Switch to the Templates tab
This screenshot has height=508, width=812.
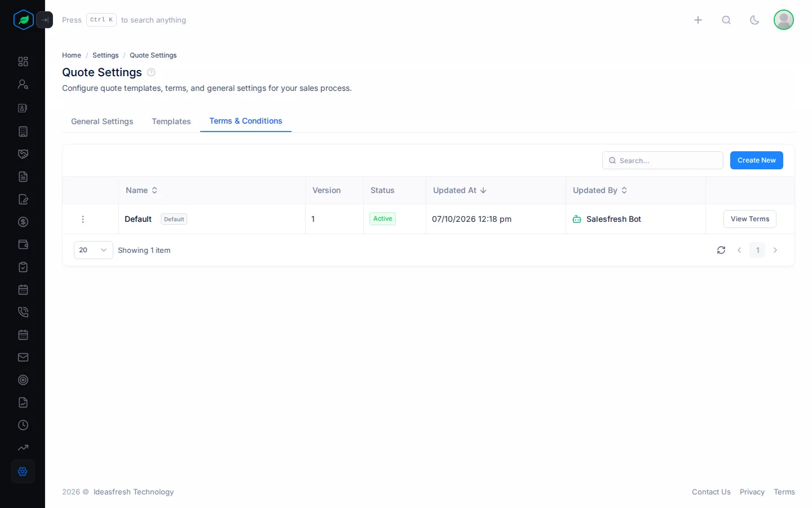pyautogui.click(x=171, y=121)
